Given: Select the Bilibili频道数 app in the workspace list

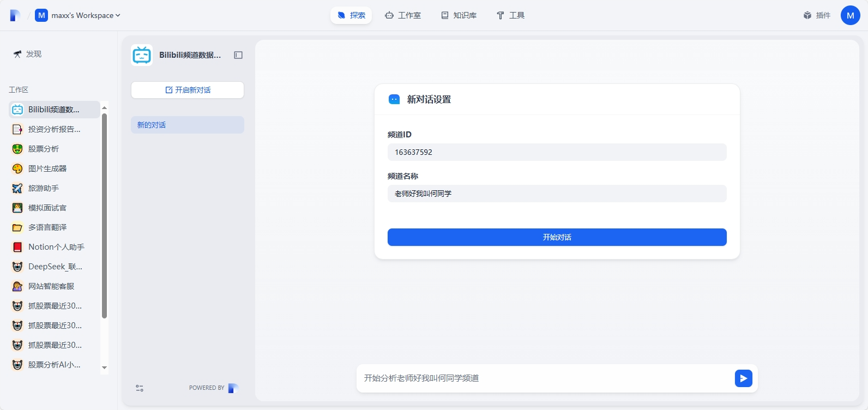Looking at the screenshot, I should [55, 110].
